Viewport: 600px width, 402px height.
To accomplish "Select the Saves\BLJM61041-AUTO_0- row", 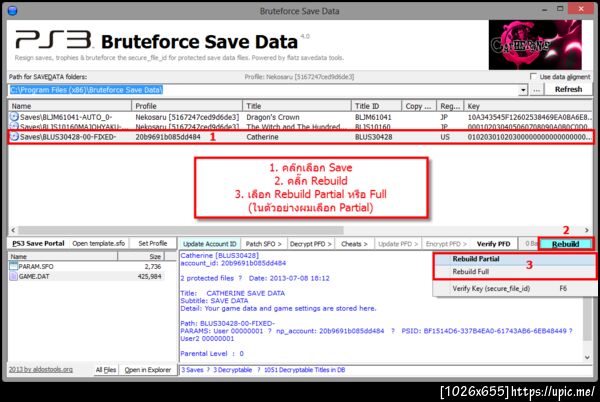I will pos(300,117).
